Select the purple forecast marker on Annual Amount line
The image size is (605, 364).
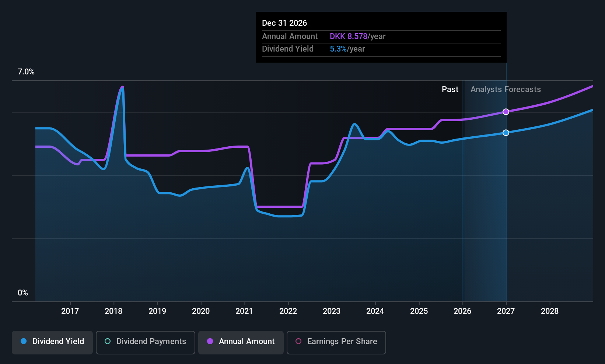506,111
